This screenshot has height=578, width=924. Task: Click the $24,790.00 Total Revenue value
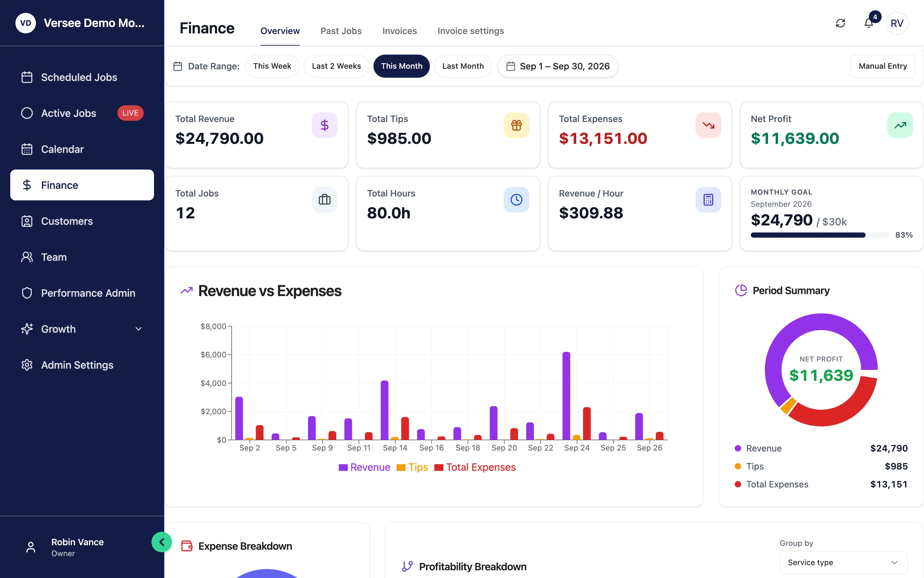[219, 138]
